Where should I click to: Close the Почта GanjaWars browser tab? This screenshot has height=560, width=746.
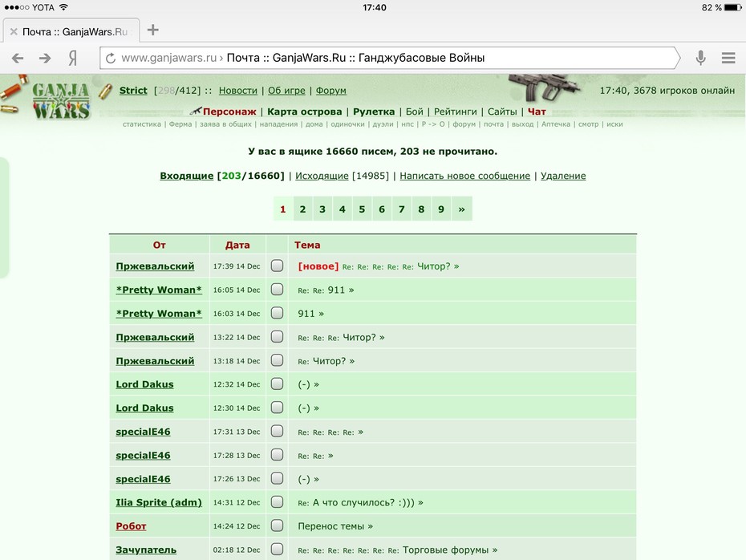14,32
